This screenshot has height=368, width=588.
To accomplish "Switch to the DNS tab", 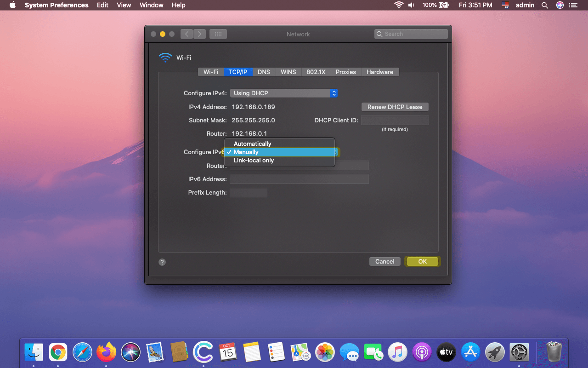I will [264, 72].
